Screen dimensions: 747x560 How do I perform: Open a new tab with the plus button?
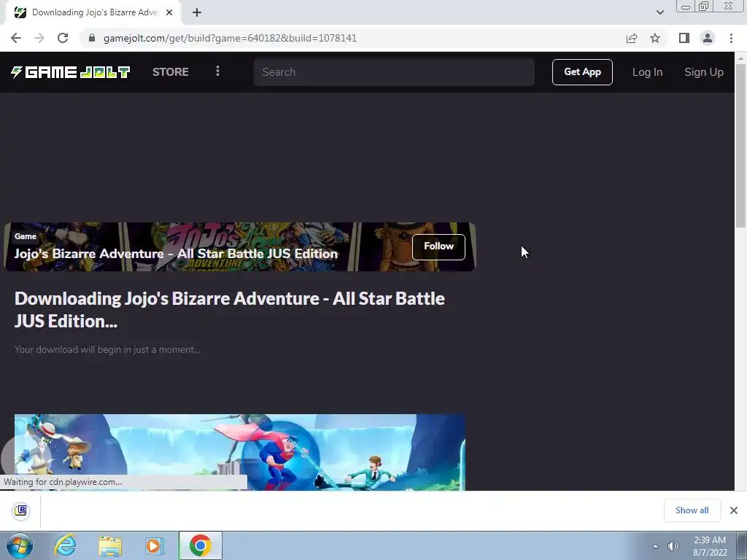click(197, 12)
